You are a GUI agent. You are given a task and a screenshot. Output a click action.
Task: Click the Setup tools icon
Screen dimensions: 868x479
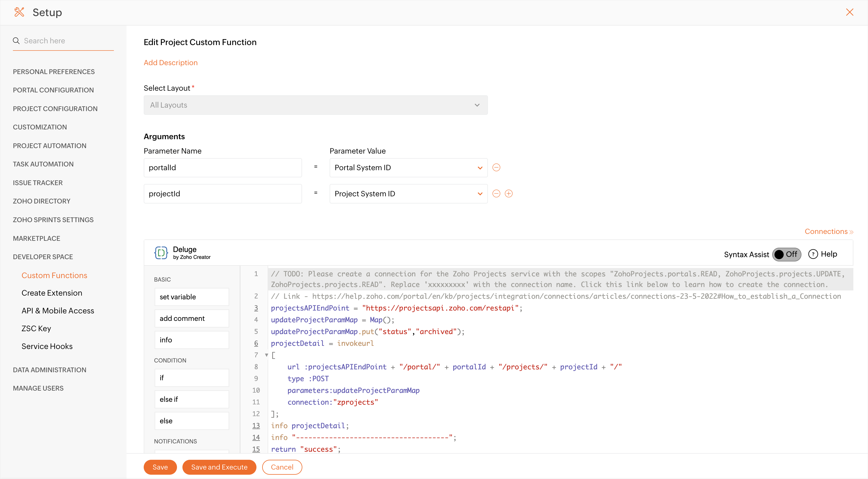pyautogui.click(x=19, y=12)
